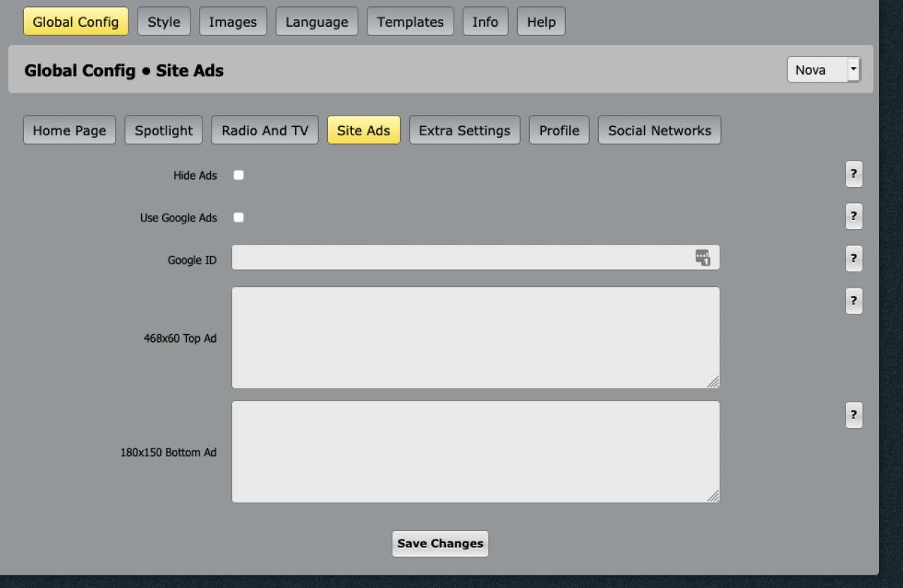The height and width of the screenshot is (588, 903).
Task: Focus the Google ID text field
Action: click(x=459, y=257)
